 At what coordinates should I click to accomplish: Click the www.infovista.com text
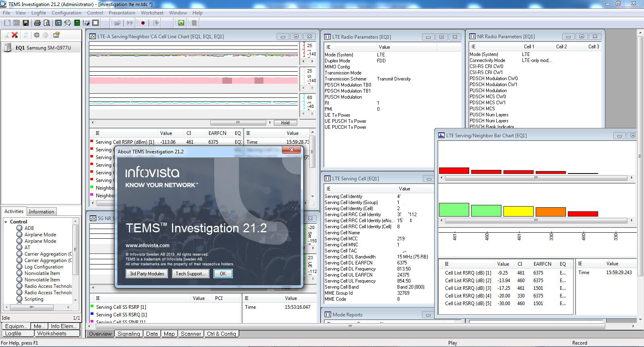point(147,245)
